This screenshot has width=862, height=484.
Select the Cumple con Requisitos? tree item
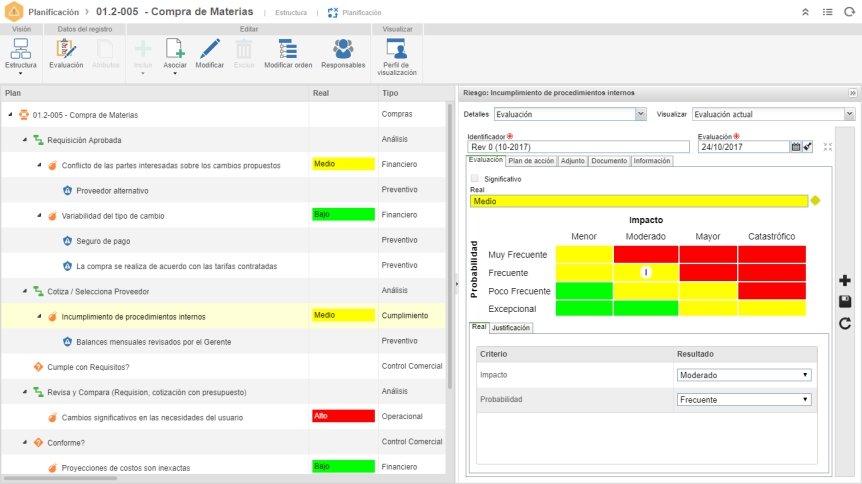pyautogui.click(x=88, y=367)
